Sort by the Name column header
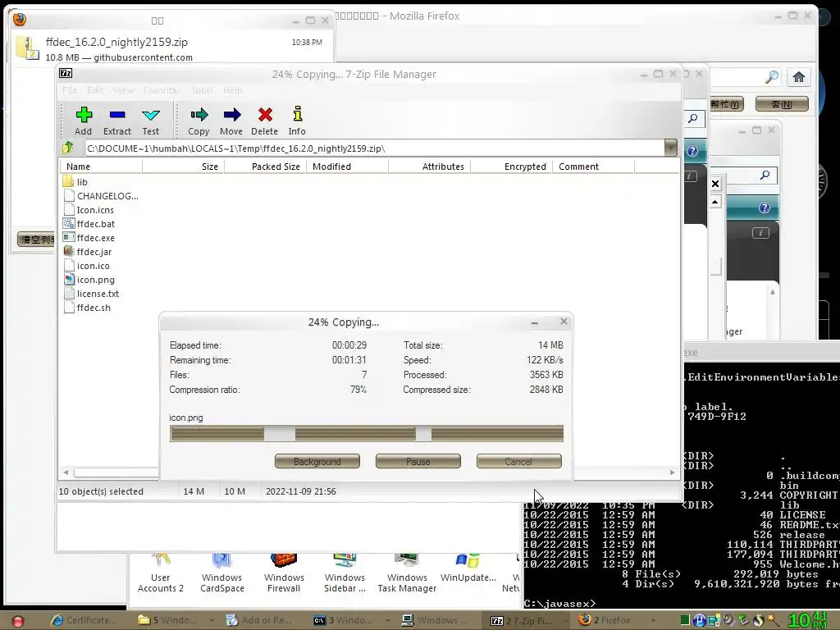This screenshot has width=840, height=630. pos(101,167)
